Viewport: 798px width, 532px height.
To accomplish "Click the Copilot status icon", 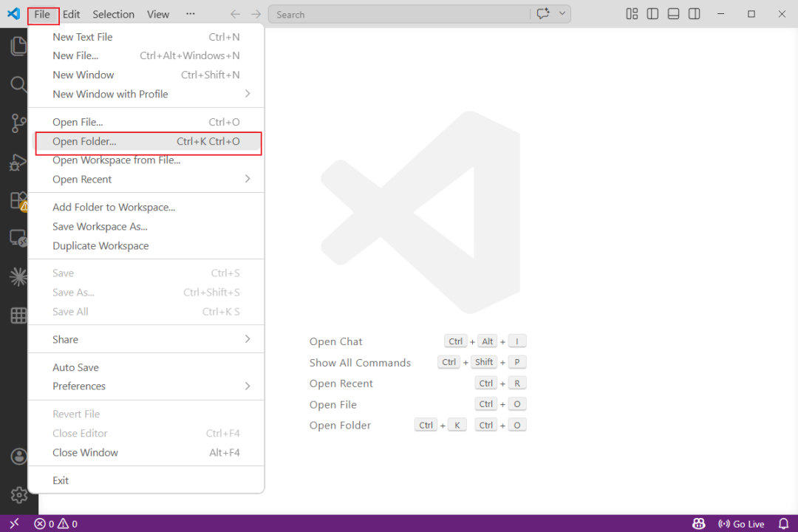I will 699,523.
